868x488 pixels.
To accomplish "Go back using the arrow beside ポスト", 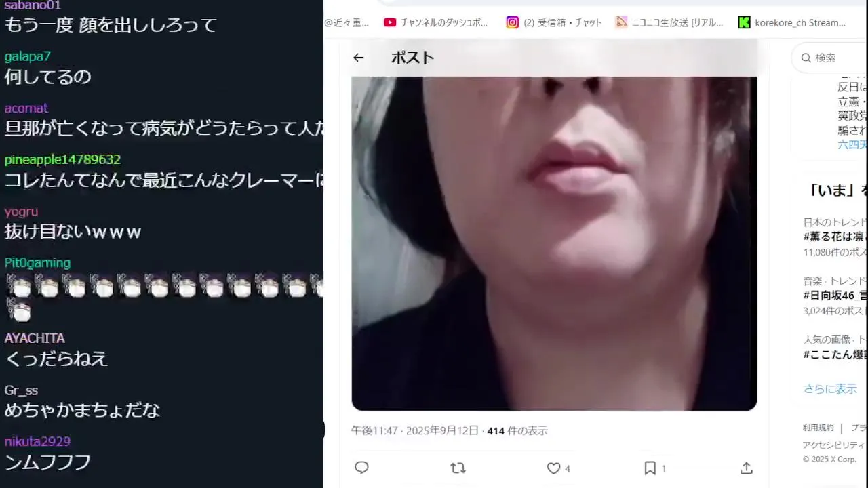I will click(358, 58).
